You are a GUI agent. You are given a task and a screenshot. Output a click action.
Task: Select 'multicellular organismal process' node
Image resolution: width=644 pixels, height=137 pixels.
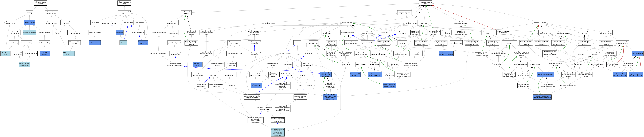pyautogui.click(x=461, y=23)
